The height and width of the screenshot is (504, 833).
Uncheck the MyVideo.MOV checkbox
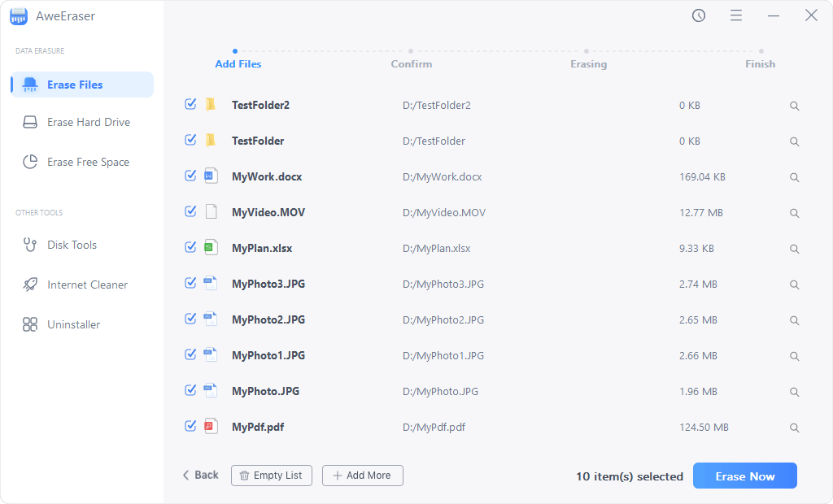(x=190, y=211)
